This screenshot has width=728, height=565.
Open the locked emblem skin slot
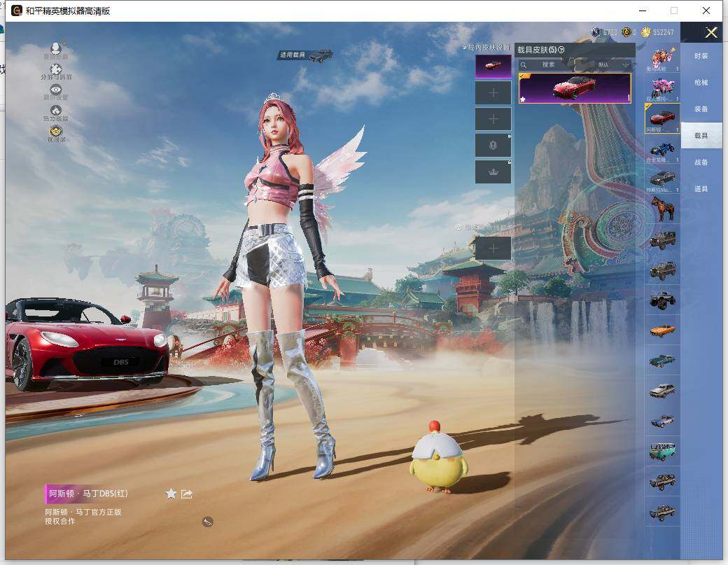493,146
